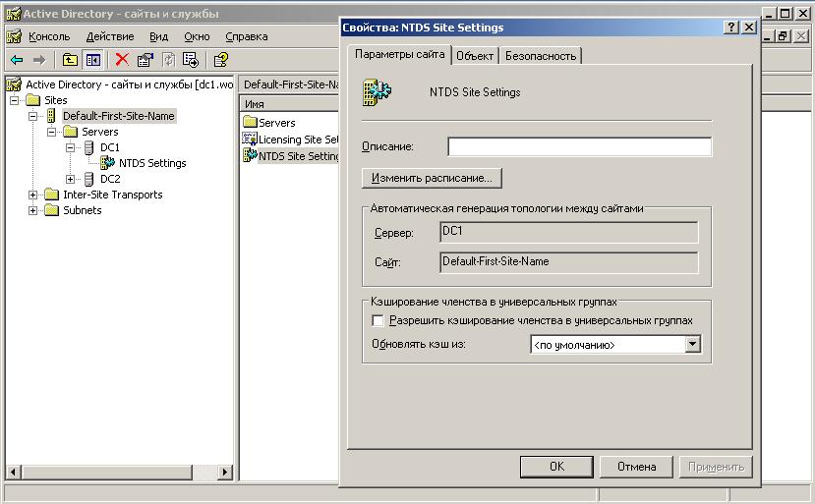Select the Параметры сайта tab
Viewport: 815px width, 504px height.
[x=399, y=55]
